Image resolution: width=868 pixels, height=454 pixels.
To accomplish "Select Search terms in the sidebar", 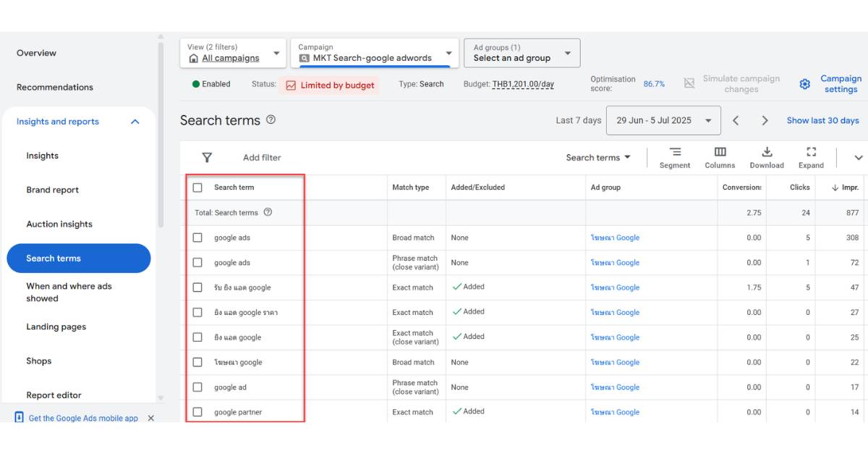I will (x=79, y=258).
